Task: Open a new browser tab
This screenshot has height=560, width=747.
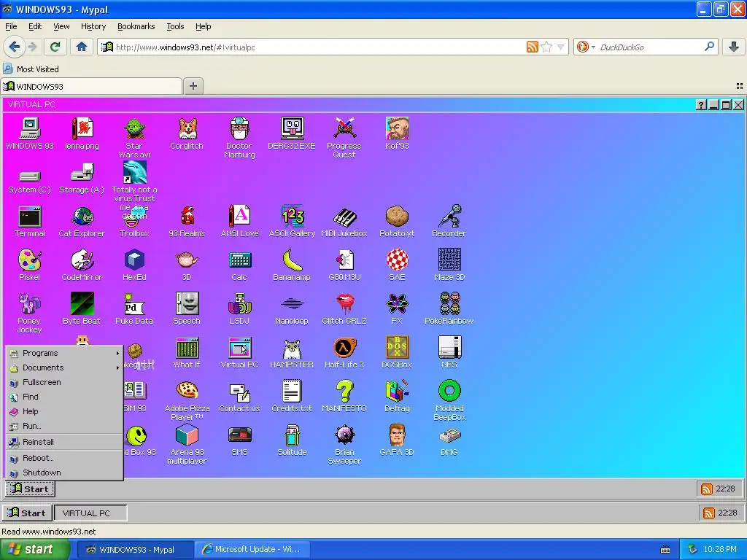Action: [193, 86]
